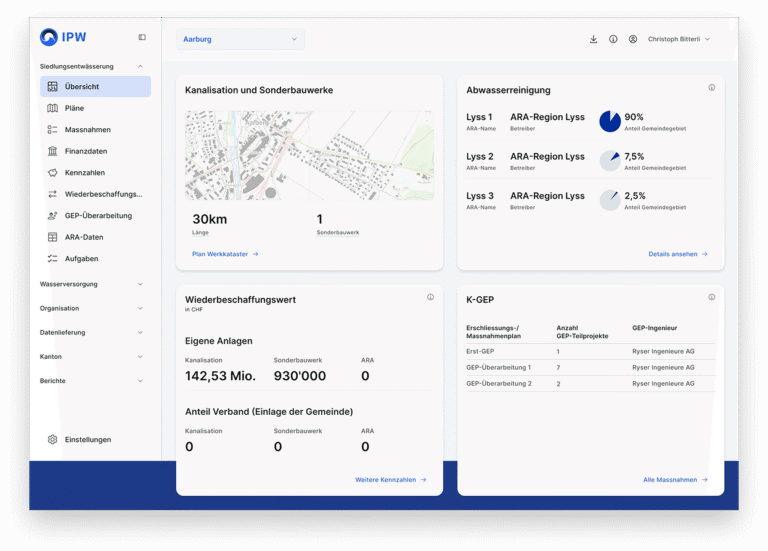Open Einstellungen settings in sidebar
The image size is (768, 551).
click(87, 440)
